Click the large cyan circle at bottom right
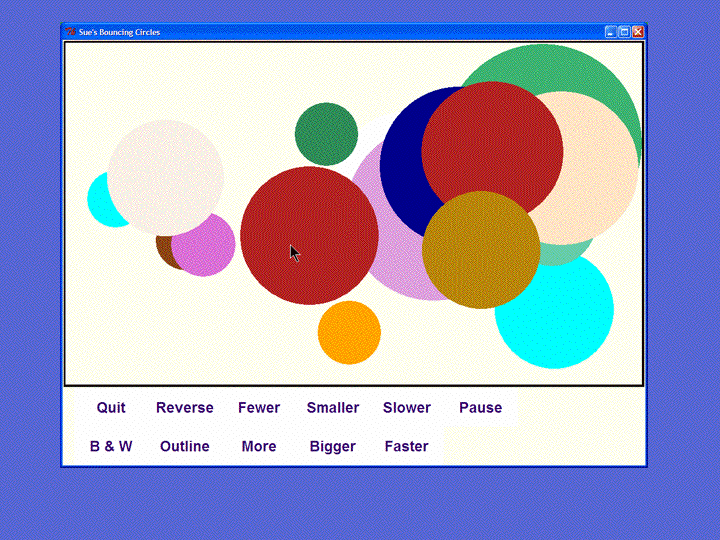 (x=560, y=320)
